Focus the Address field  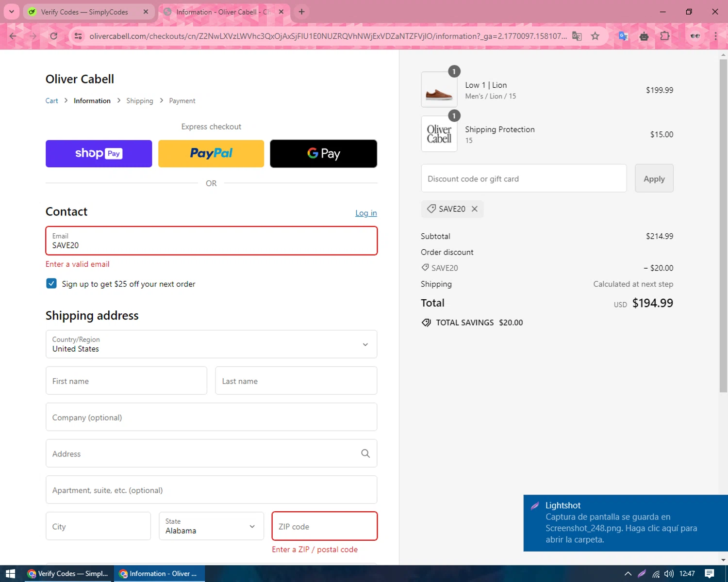point(211,453)
